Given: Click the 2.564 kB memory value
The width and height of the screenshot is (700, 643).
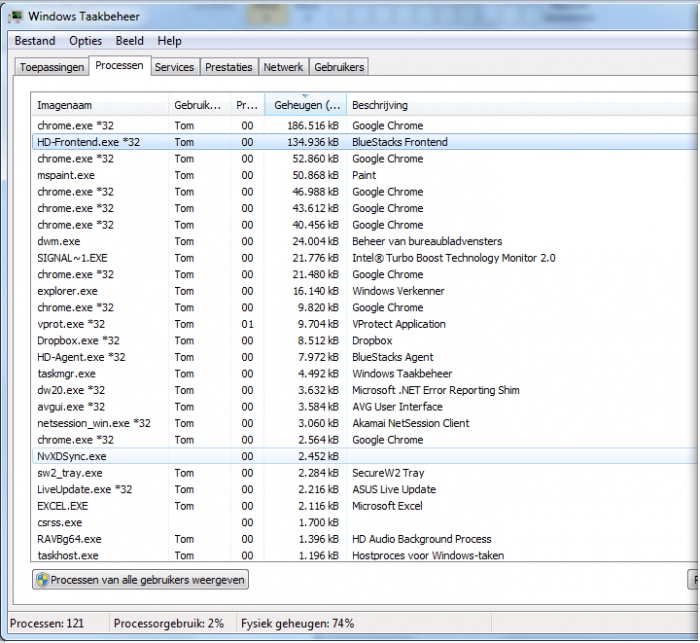Looking at the screenshot, I should (x=318, y=439).
